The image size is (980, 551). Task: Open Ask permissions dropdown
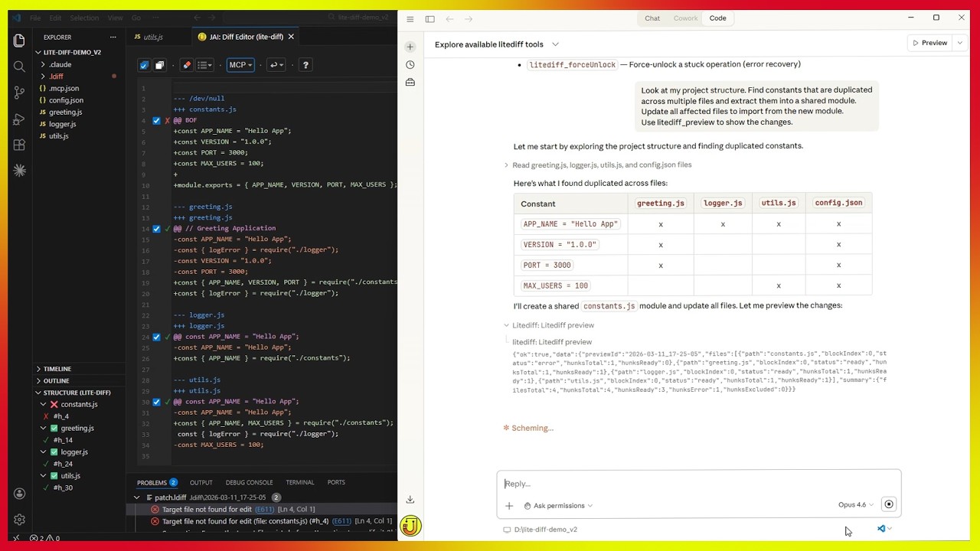point(559,506)
